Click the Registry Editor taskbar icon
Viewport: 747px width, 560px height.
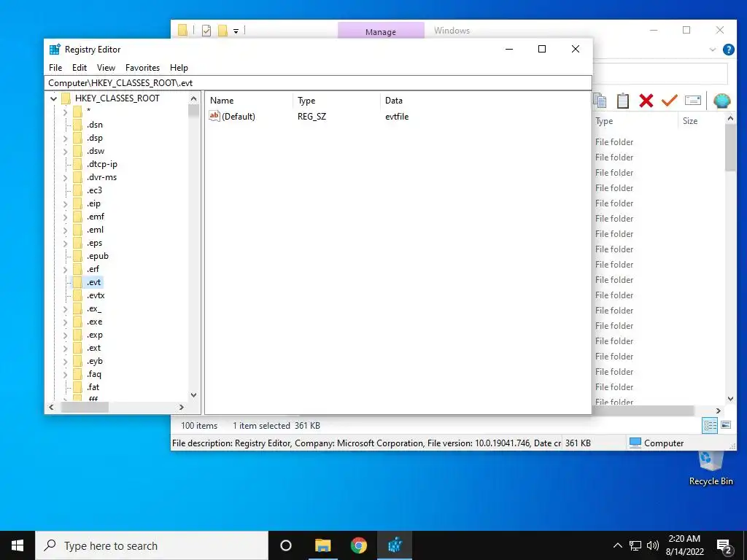click(395, 545)
